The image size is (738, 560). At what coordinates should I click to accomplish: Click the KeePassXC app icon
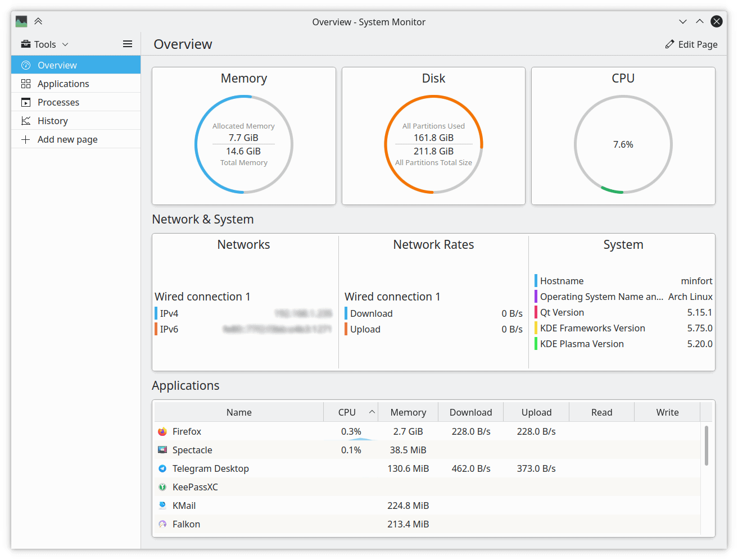click(162, 487)
